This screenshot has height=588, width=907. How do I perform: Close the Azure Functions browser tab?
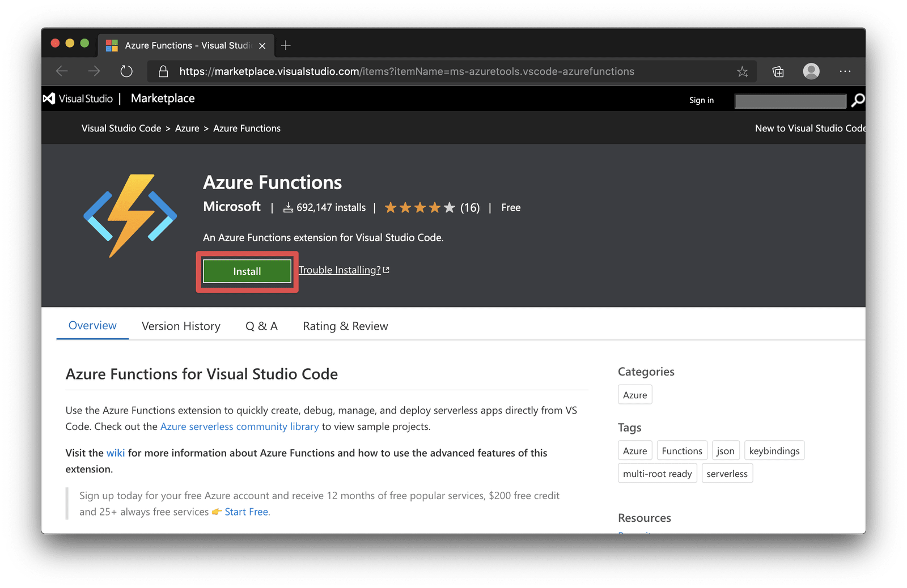[262, 46]
